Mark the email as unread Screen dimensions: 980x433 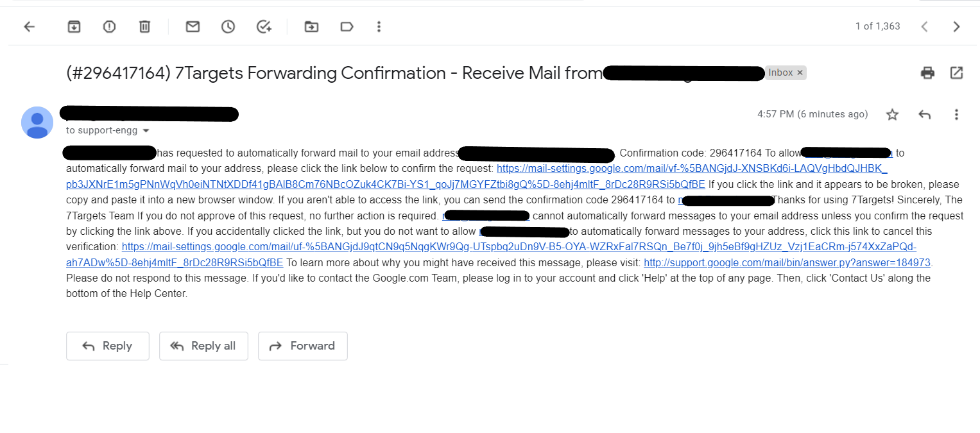tap(193, 26)
